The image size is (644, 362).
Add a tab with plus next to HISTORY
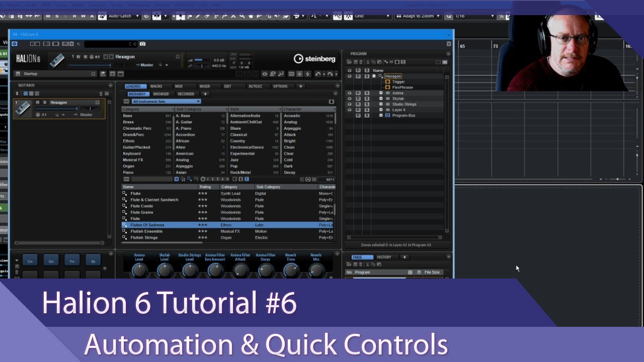coord(404,257)
